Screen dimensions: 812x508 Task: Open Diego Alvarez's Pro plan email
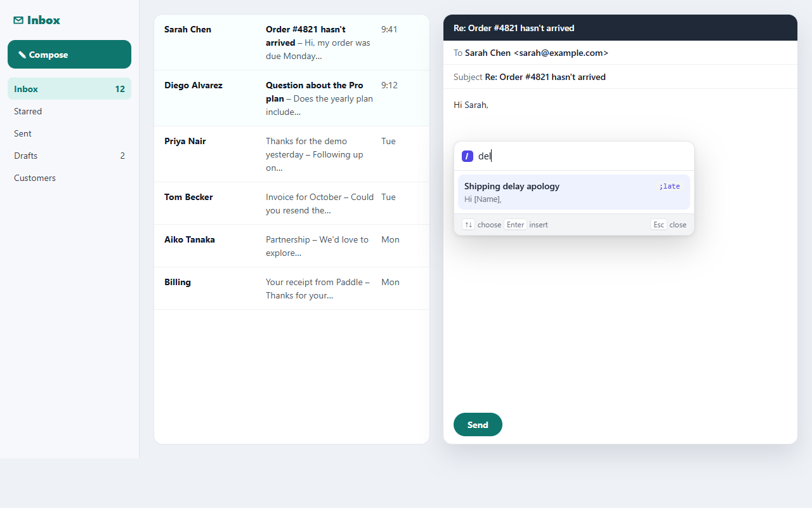(292, 98)
